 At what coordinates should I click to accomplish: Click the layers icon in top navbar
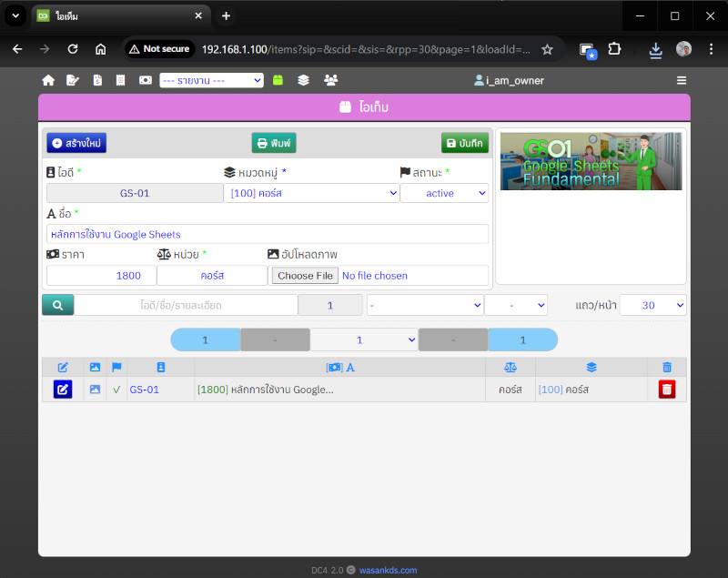click(304, 80)
